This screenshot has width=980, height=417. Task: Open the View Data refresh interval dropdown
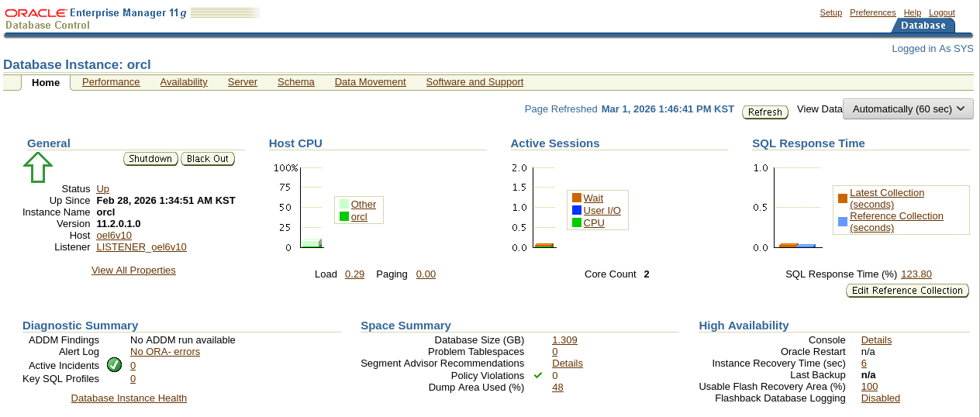coord(908,109)
